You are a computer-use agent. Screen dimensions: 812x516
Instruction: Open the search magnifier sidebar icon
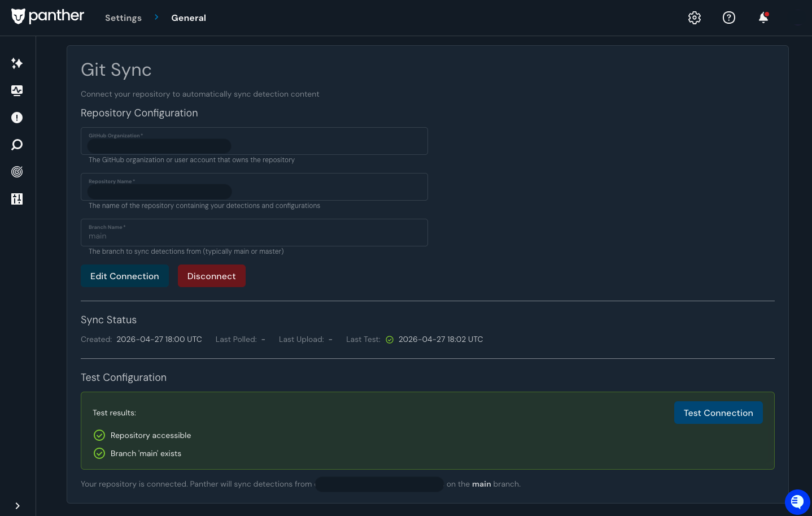pos(17,145)
